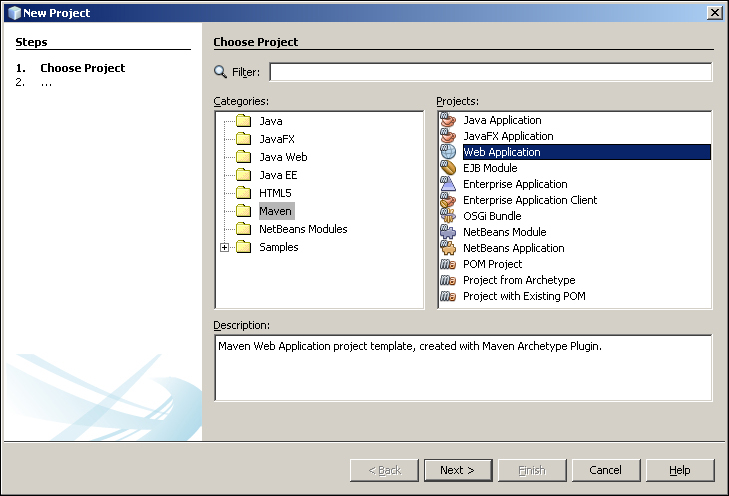The image size is (729, 496).
Task: Click the POM Project Maven icon
Action: click(448, 264)
